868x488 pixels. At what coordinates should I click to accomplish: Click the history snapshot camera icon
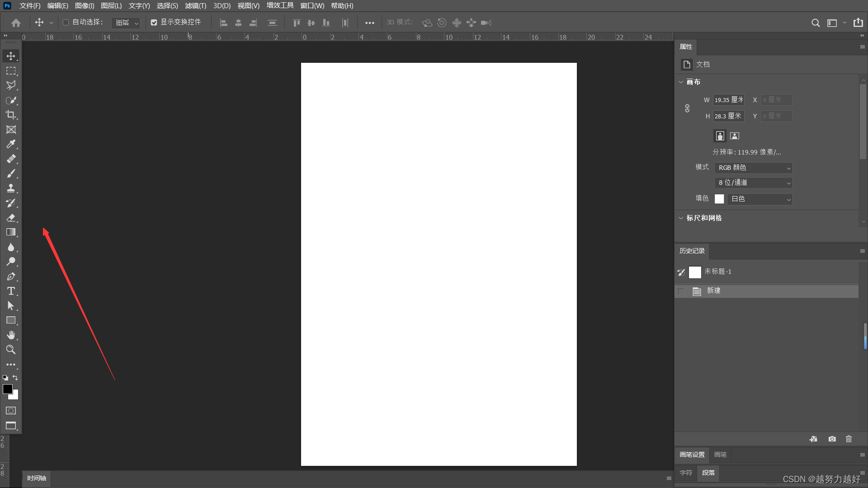tap(832, 439)
